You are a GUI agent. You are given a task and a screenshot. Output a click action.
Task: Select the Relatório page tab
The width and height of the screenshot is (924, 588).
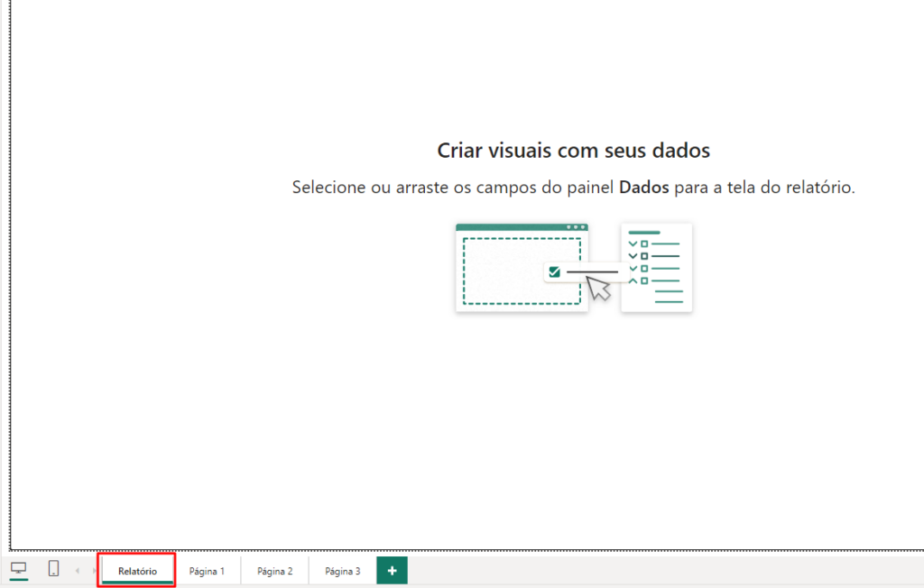(137, 571)
